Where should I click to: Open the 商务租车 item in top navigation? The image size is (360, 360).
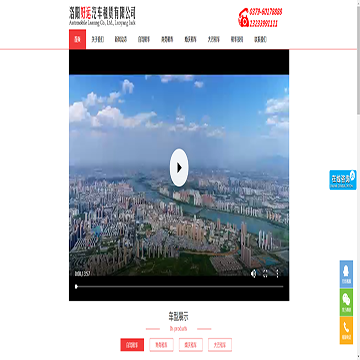pos(167,39)
